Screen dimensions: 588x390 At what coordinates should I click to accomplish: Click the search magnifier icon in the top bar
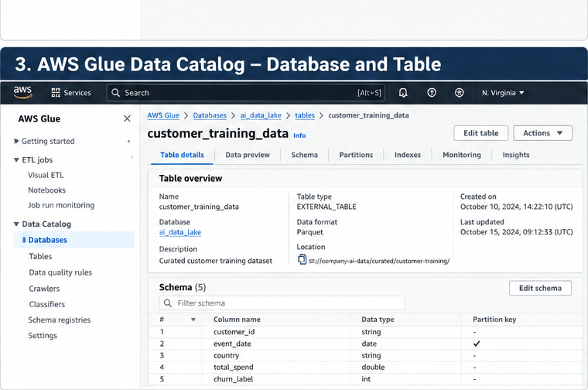point(115,93)
